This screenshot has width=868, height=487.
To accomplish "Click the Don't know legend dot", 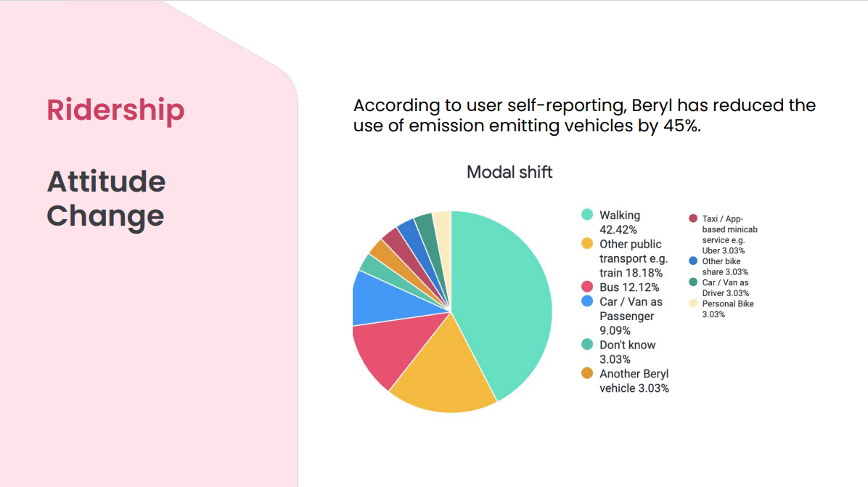I will tap(587, 345).
